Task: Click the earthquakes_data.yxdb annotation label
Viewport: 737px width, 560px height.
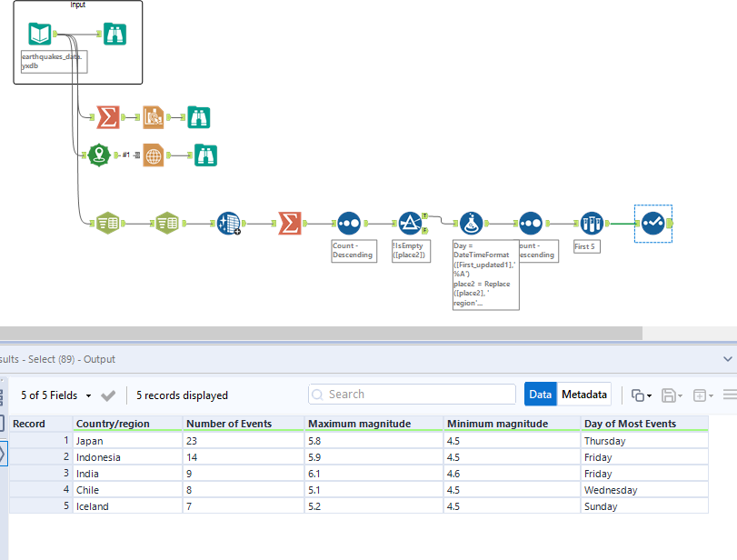Action: [54, 62]
